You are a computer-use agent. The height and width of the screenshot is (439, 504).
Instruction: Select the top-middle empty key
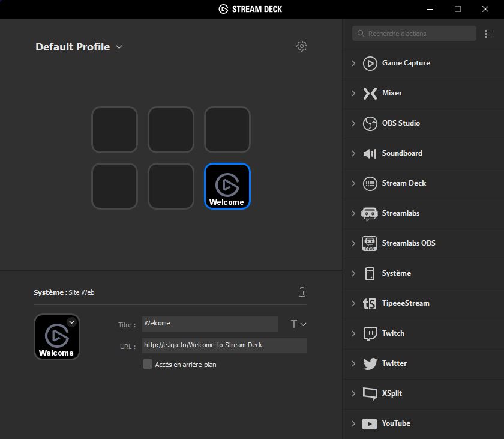point(170,130)
